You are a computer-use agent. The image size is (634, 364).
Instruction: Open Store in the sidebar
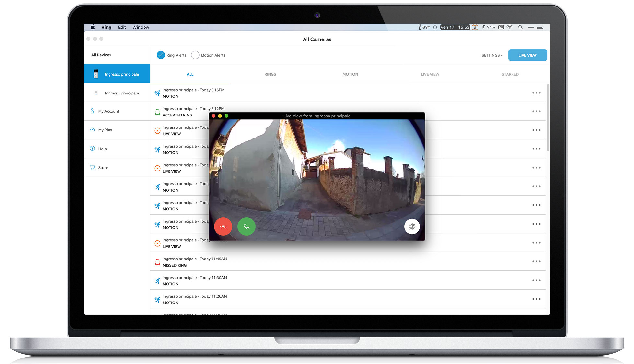coord(117,168)
